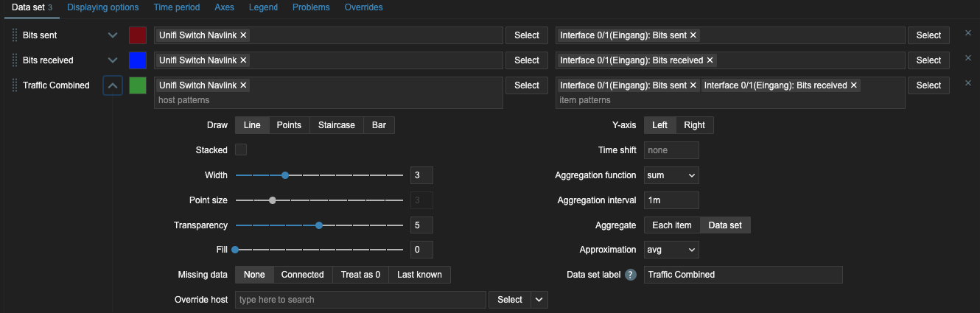Open the Approximation dropdown

tap(671, 250)
